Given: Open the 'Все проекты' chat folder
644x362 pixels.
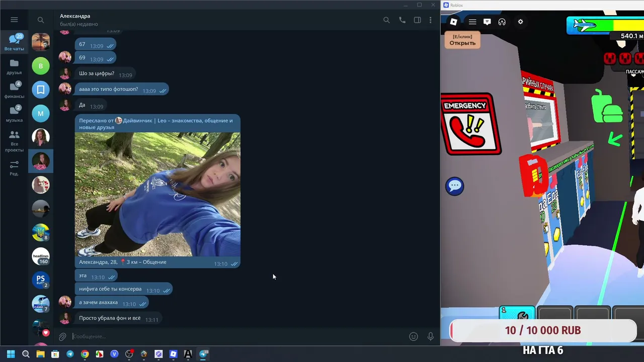Looking at the screenshot, I should [x=14, y=141].
